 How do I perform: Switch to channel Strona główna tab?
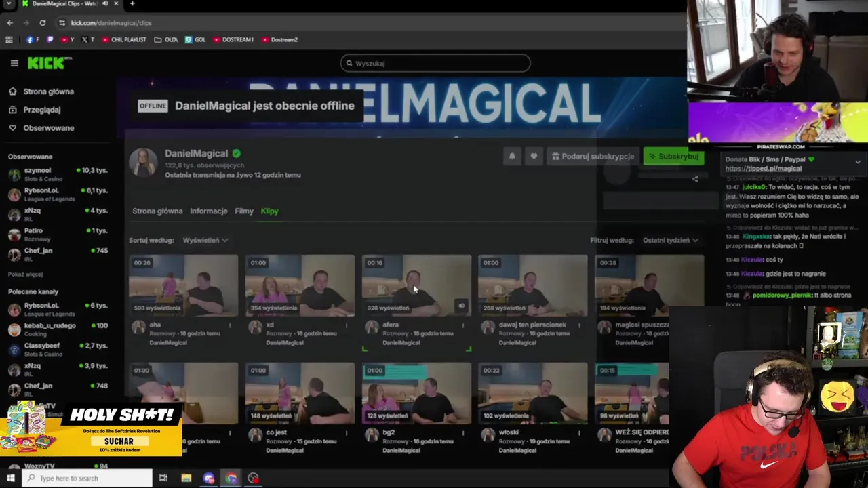157,211
